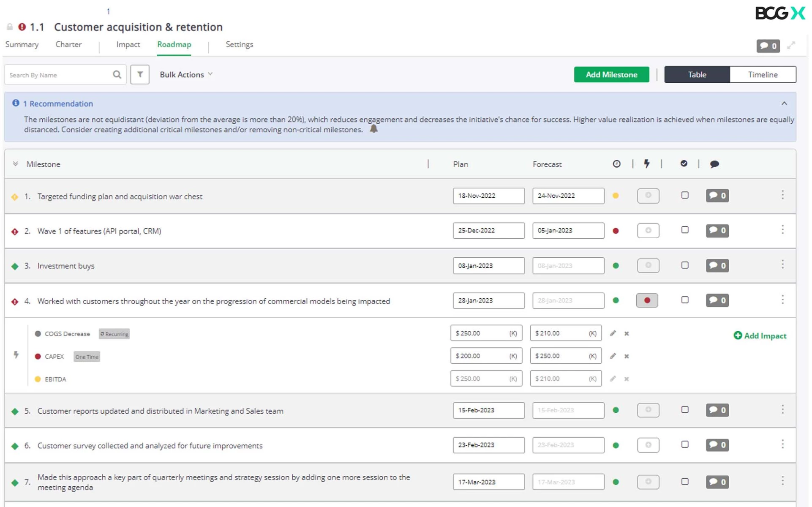The height and width of the screenshot is (507, 812).
Task: Check the Investment buys milestone checkbox
Action: 685,265
